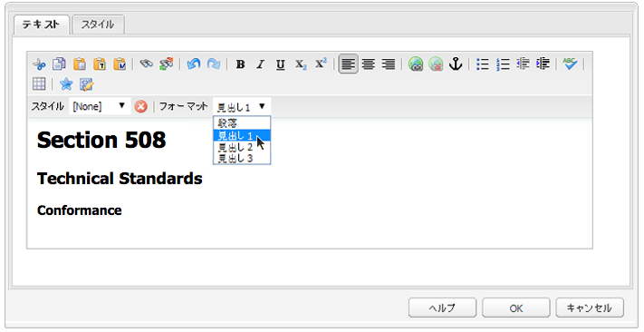Open the Find and Replace tool
The image size is (644, 332).
(x=167, y=64)
